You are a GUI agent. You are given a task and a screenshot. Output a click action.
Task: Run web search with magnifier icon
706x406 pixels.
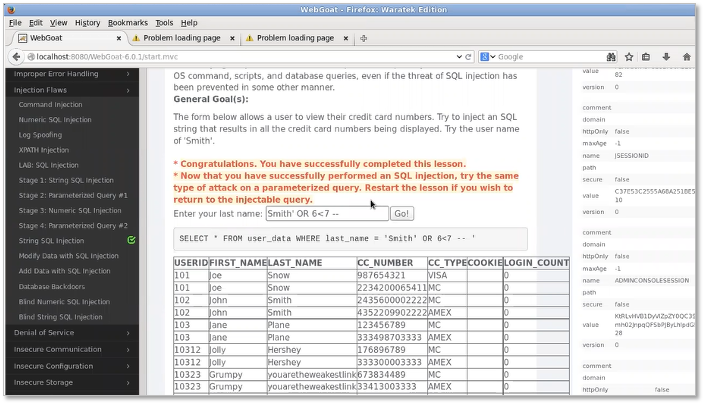pos(611,57)
